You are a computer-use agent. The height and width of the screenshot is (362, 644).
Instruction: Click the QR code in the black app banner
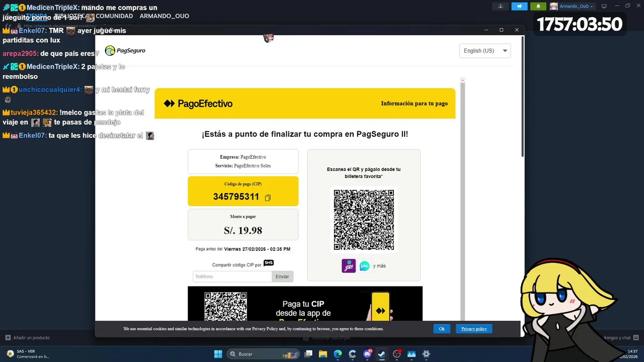click(x=225, y=306)
